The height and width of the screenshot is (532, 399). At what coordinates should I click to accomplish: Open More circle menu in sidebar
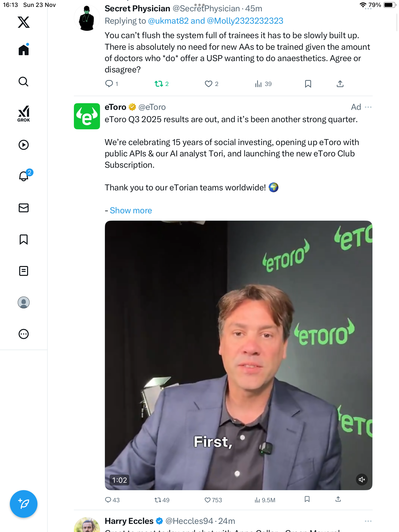[24, 334]
